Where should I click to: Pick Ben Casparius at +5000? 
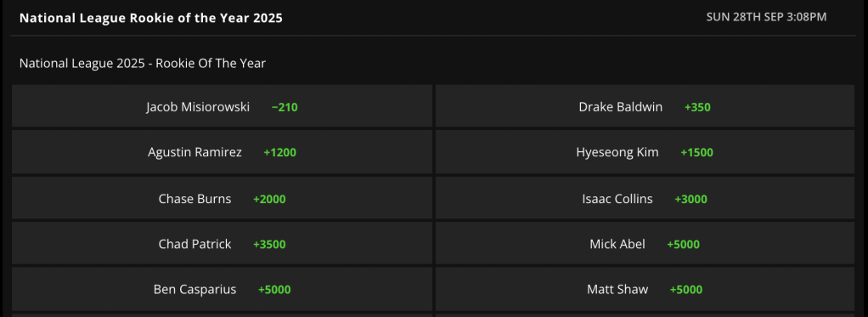[x=222, y=289]
